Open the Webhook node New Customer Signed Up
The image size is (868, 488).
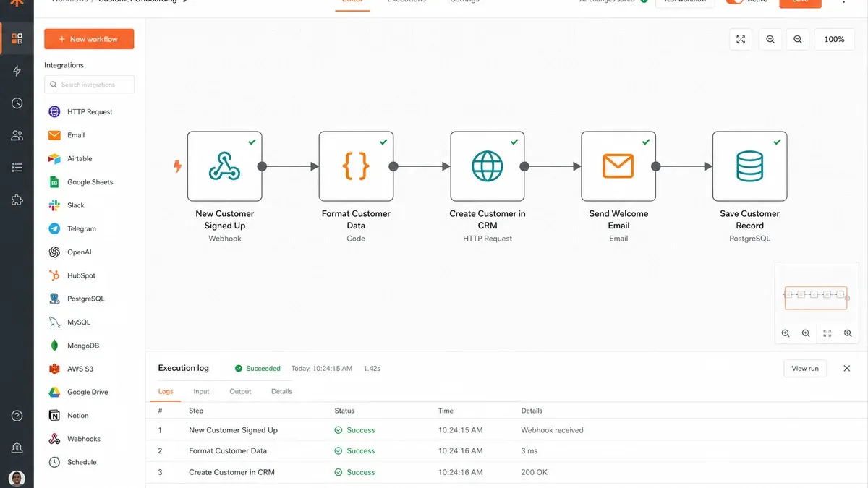tap(224, 166)
